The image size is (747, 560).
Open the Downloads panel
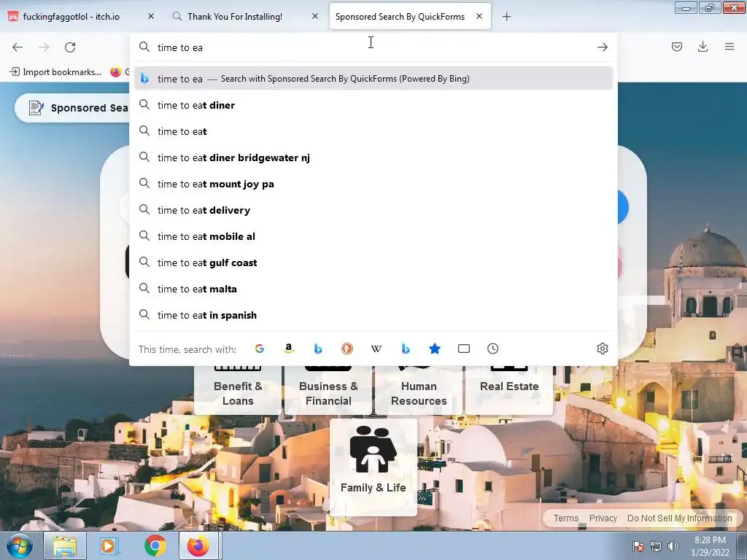tap(703, 47)
